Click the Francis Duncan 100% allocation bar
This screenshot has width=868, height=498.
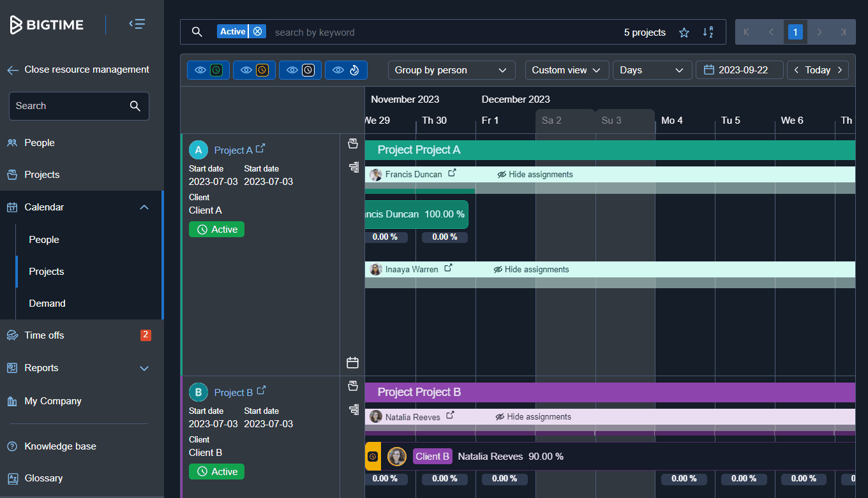point(415,214)
